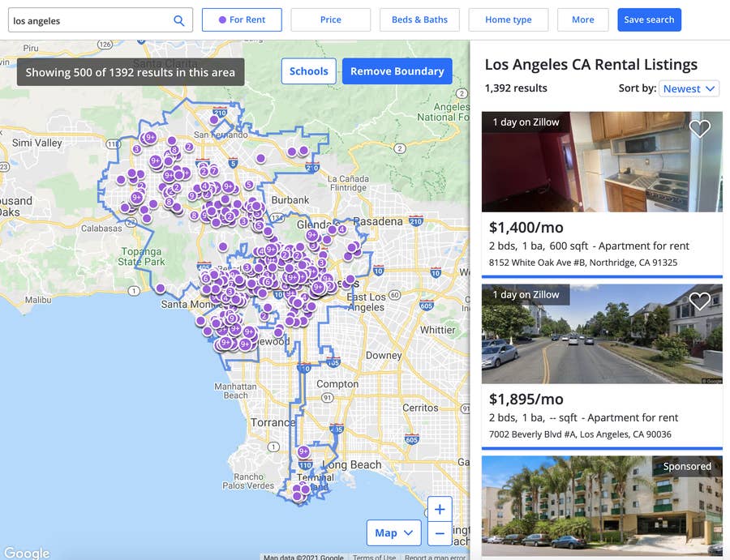
Task: Save the $1,400/mo listing with heart icon
Action: point(699,128)
